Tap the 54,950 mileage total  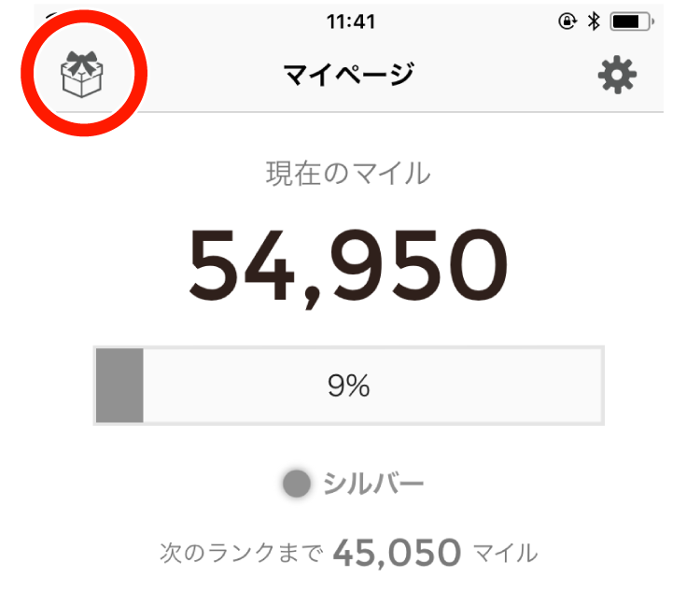(348, 263)
